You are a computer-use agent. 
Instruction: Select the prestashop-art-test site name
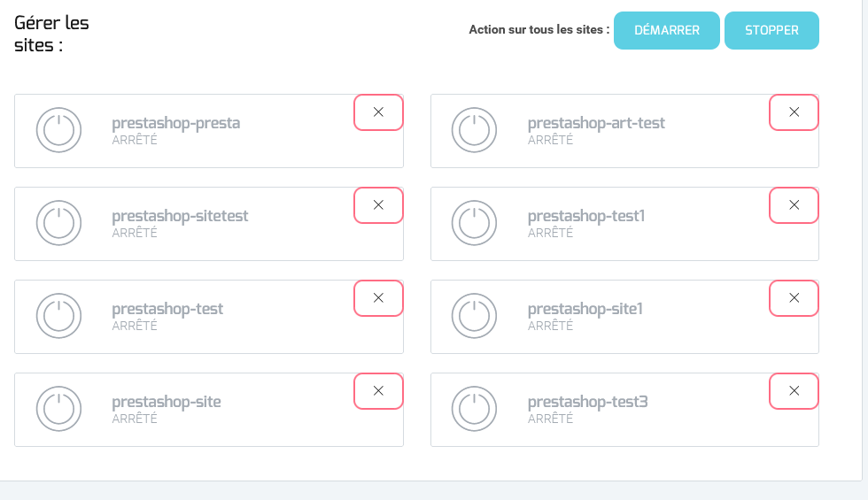pyautogui.click(x=596, y=123)
